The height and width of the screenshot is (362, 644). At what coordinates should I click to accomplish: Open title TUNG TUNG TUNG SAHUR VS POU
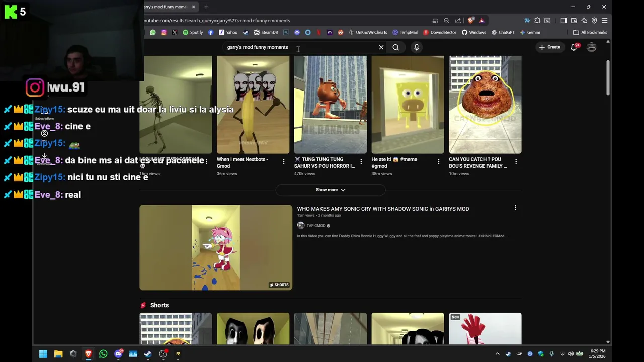click(x=325, y=163)
